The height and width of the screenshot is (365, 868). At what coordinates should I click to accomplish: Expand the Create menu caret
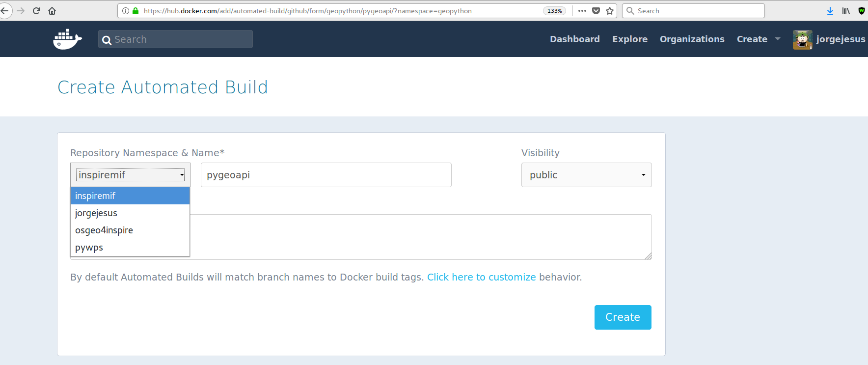[778, 39]
